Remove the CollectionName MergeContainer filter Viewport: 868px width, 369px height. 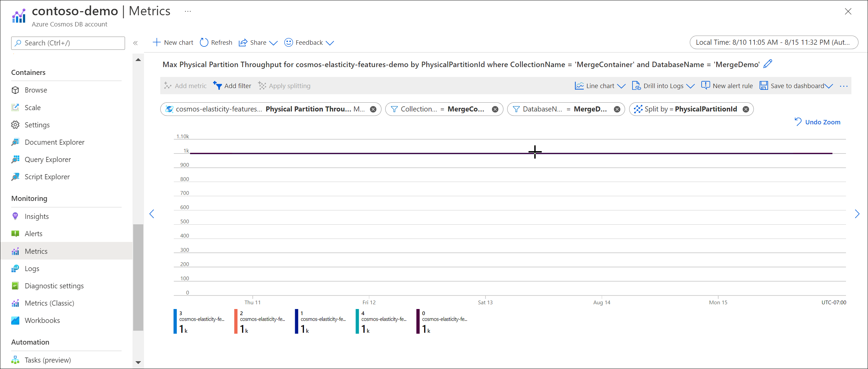tap(494, 108)
